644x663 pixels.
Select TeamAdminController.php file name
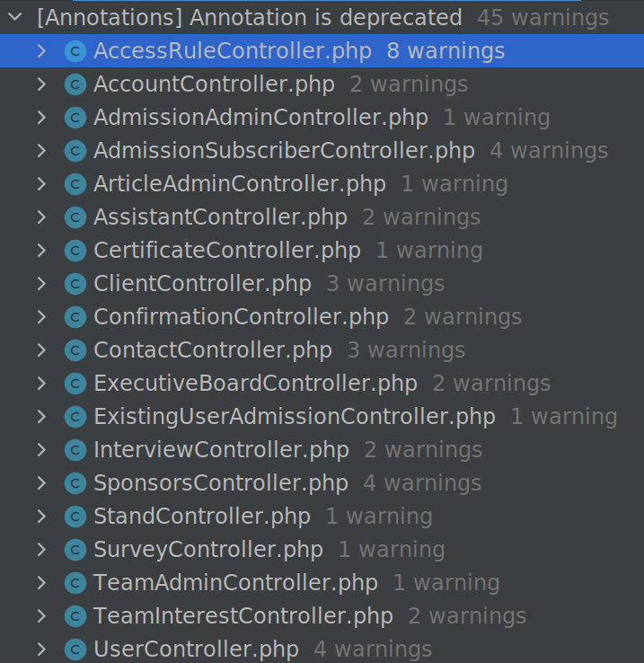coord(235,583)
